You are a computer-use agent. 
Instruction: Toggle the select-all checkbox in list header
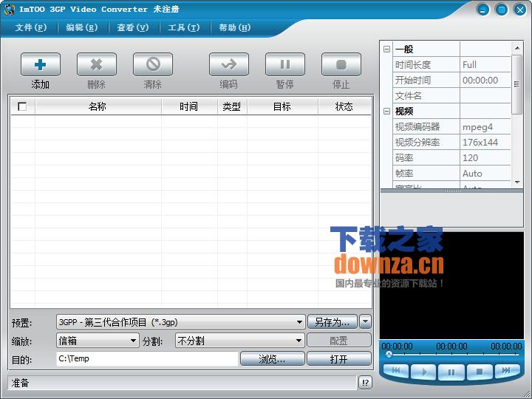[x=22, y=106]
